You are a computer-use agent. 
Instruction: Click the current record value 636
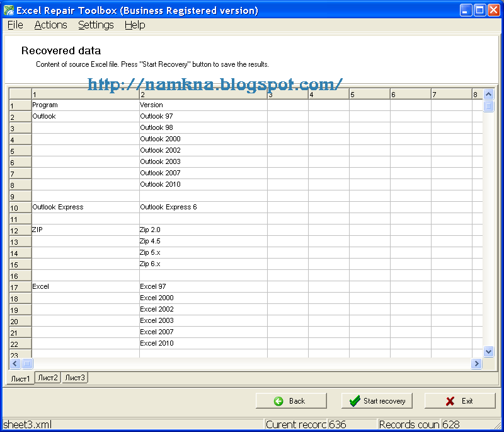pos(338,424)
